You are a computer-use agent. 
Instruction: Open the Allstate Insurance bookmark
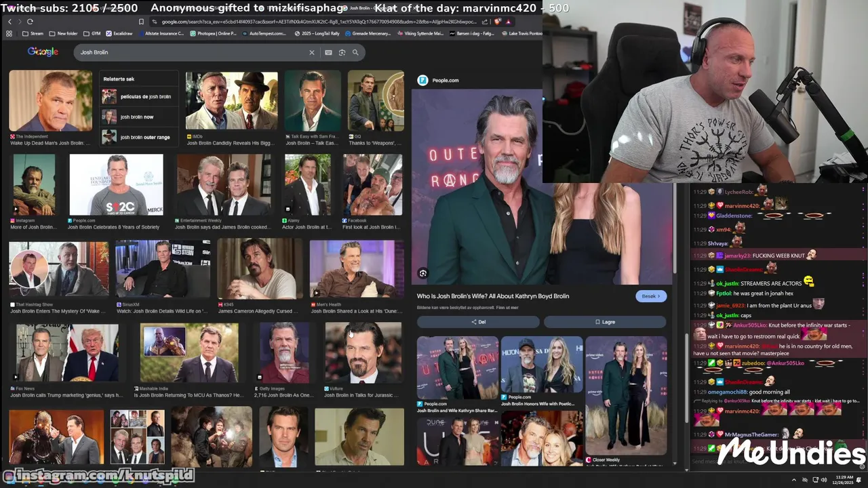tap(160, 33)
